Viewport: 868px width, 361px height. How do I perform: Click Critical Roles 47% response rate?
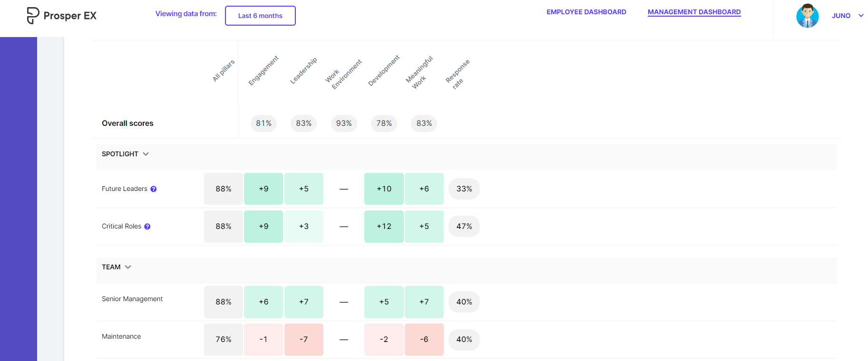pyautogui.click(x=464, y=227)
